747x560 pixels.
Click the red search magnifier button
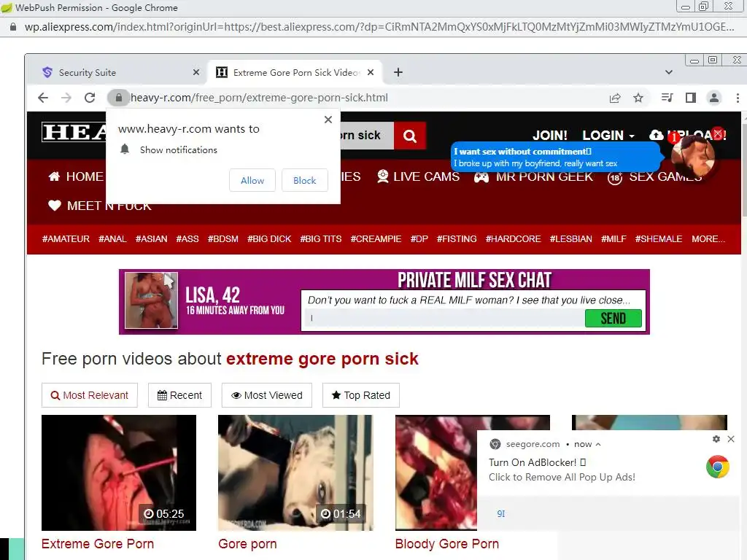tap(410, 136)
